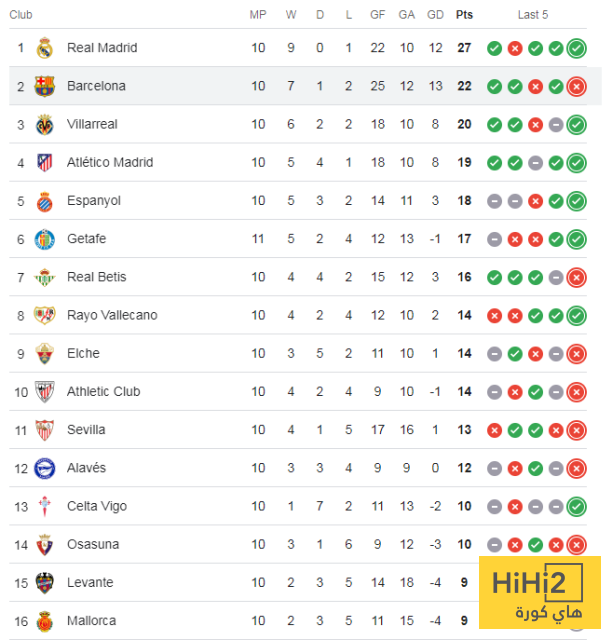Open the Athletic Club team link
The height and width of the screenshot is (640, 612).
(103, 392)
